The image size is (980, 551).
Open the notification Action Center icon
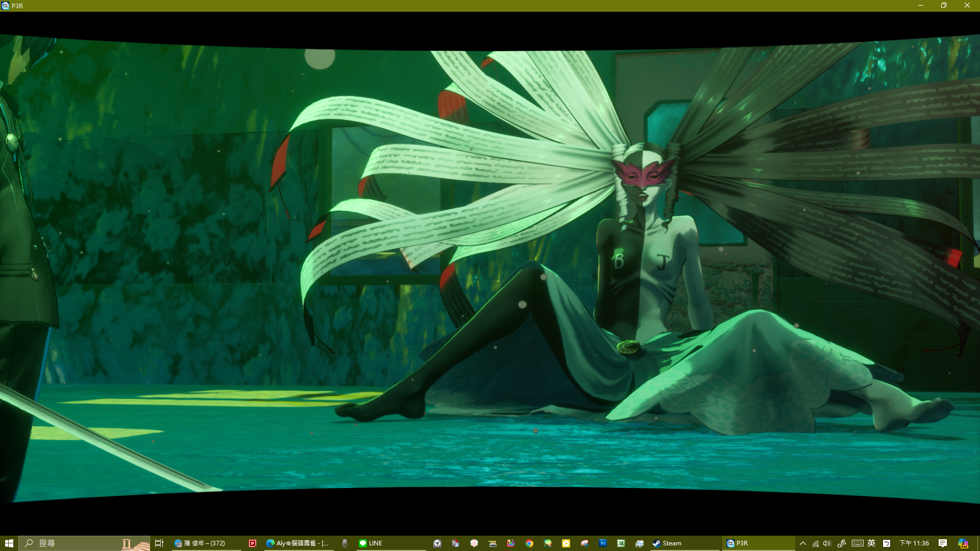point(943,543)
